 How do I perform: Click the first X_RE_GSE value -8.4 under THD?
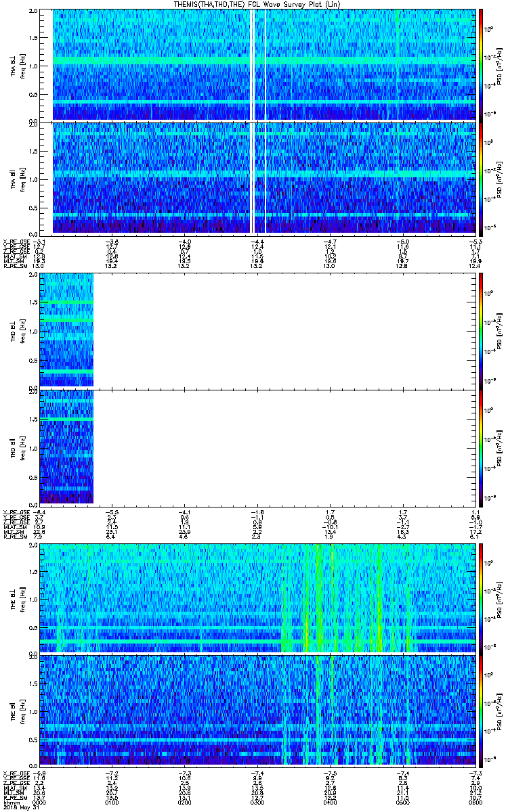point(40,511)
